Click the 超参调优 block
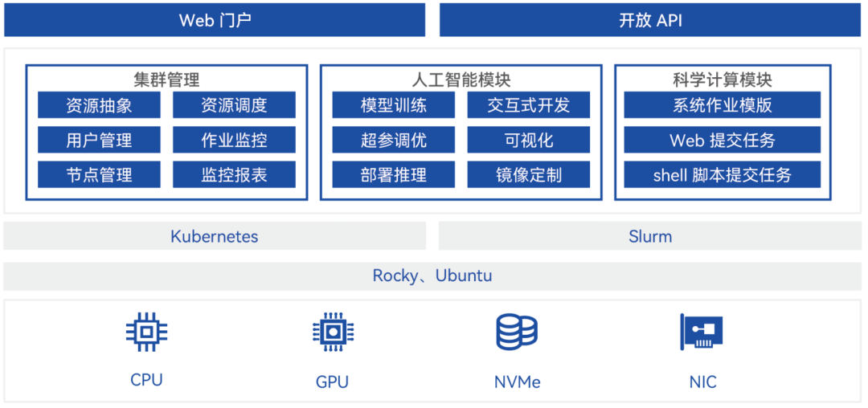 point(394,140)
